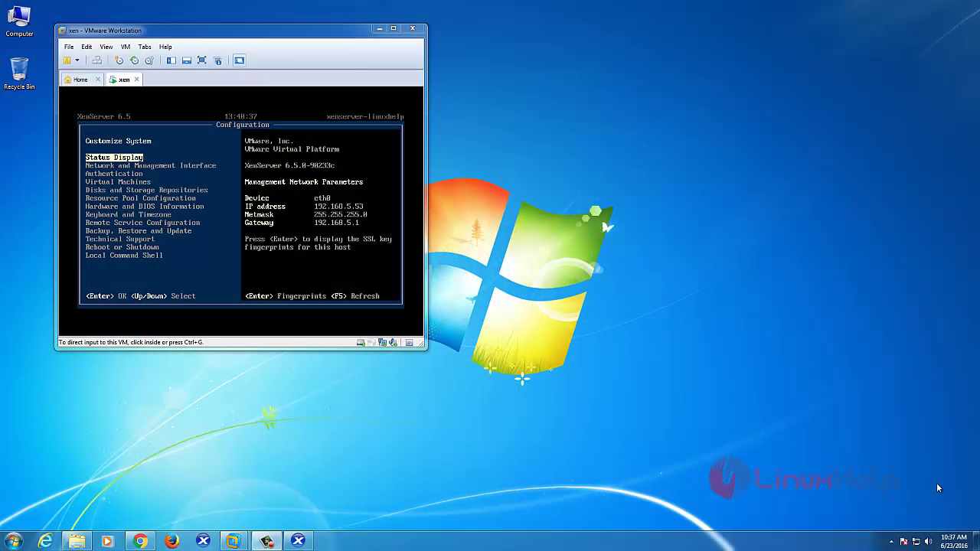
Task: Select Remote Service Configuration
Action: pyautogui.click(x=142, y=223)
